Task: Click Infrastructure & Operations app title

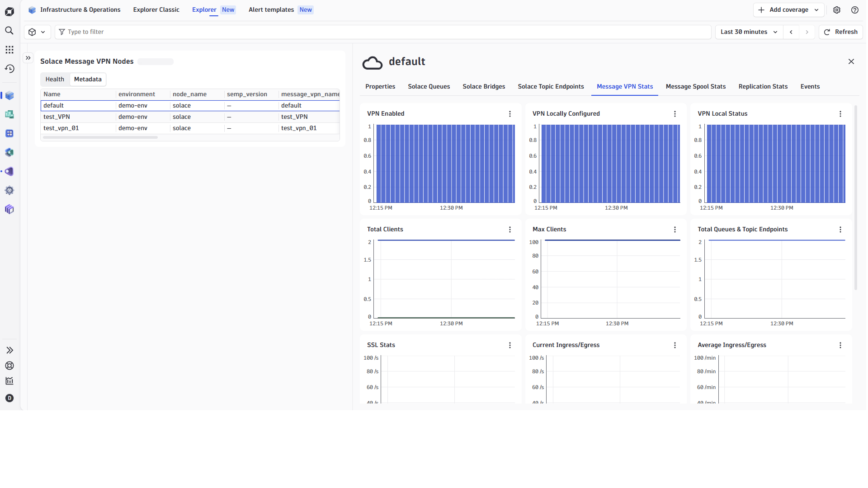Action: (80, 10)
